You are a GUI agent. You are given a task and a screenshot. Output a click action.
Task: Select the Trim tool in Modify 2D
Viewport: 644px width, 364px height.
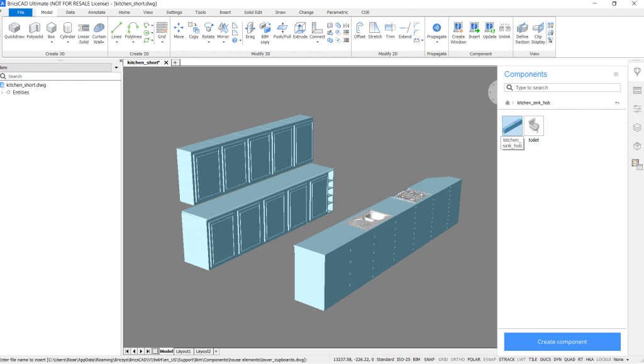pos(389,28)
